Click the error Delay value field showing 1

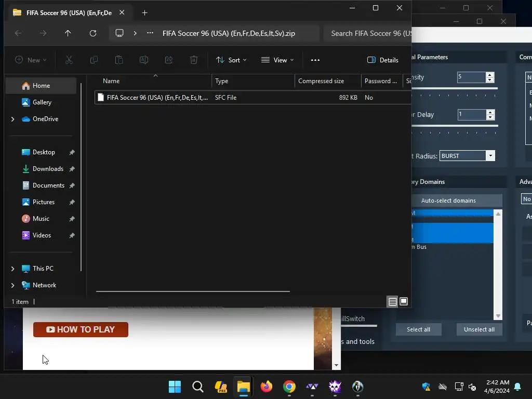tap(472, 115)
